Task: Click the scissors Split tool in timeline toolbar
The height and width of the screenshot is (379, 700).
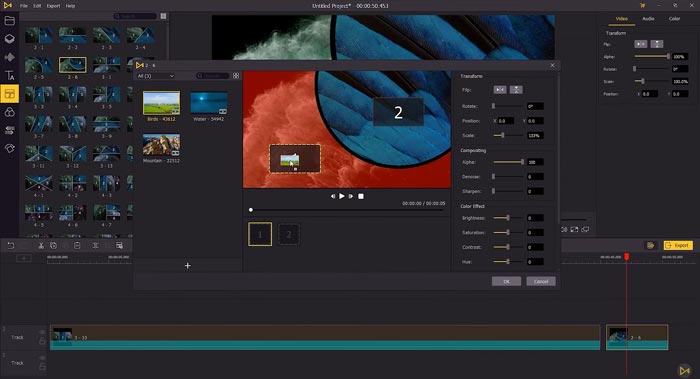Action: 41,246
